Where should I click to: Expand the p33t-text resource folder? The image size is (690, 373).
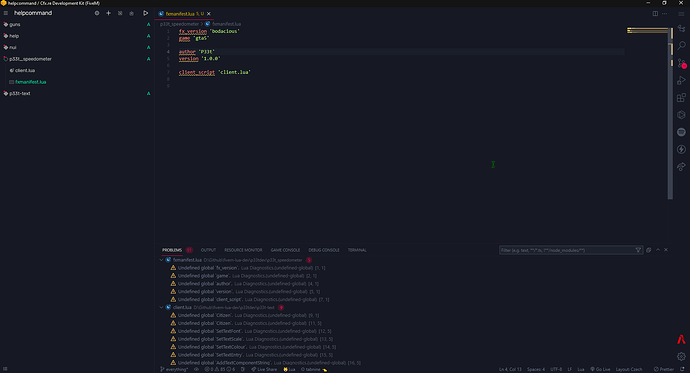pos(20,93)
